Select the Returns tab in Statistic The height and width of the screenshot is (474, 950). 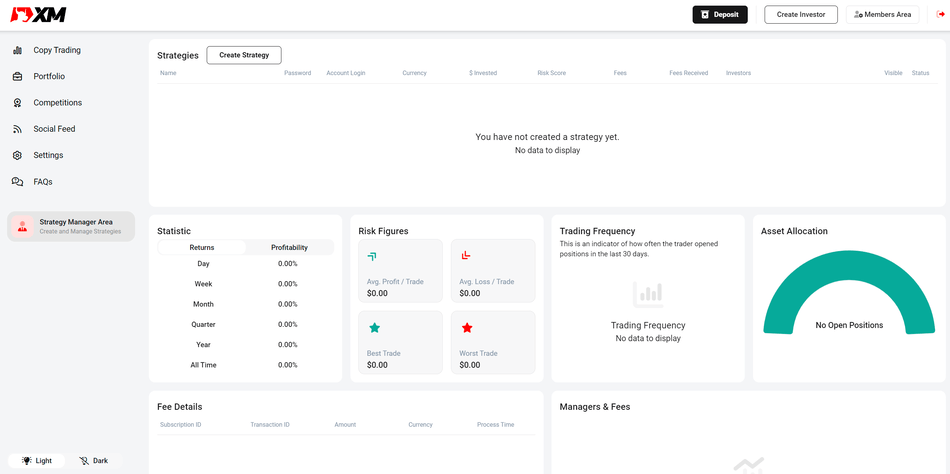pyautogui.click(x=202, y=247)
